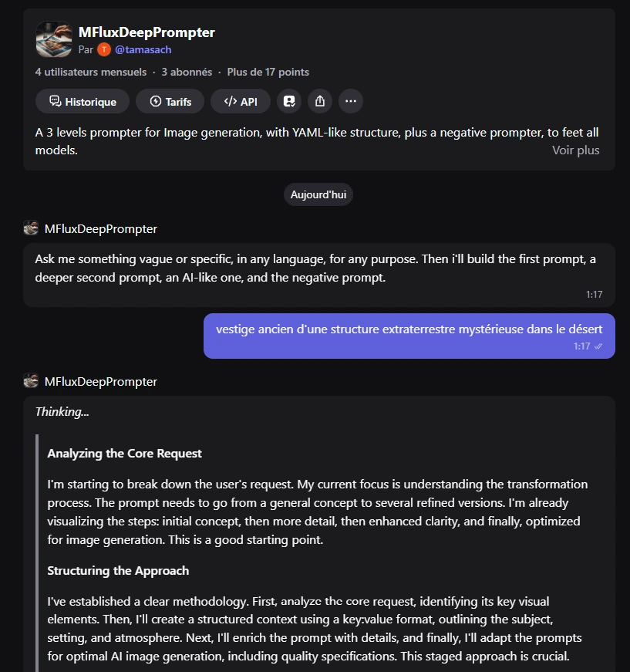Select the Aujourd'hui date pill
The height and width of the screenshot is (672, 630).
[x=318, y=194]
